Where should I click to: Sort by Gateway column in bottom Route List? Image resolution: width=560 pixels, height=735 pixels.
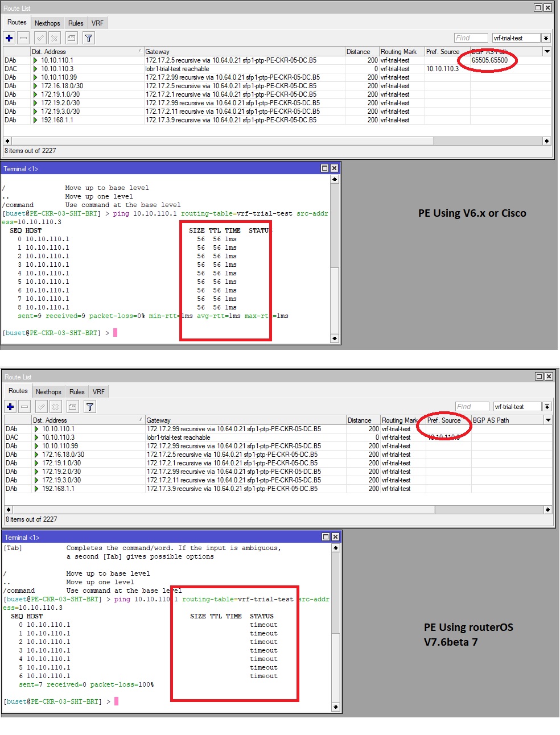tap(245, 420)
